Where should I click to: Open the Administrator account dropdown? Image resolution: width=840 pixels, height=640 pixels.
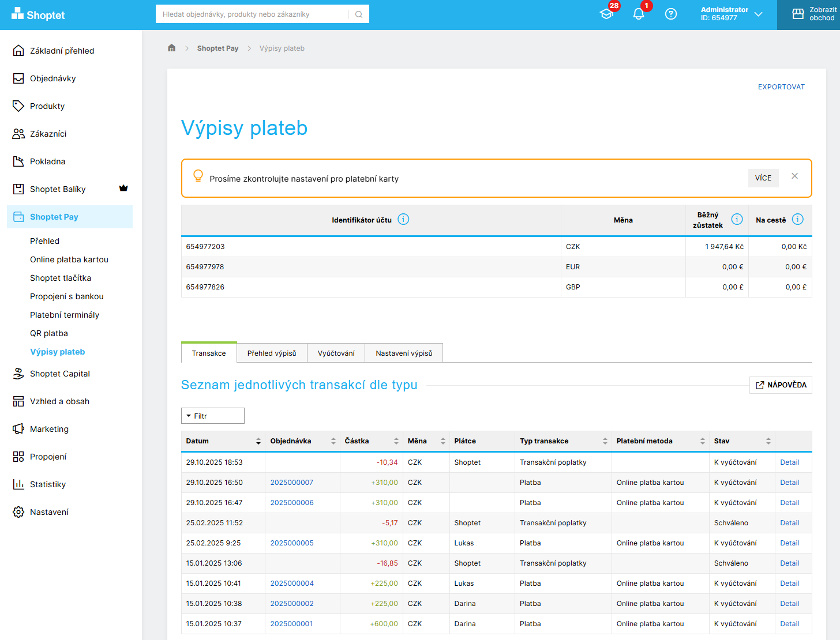tap(732, 14)
